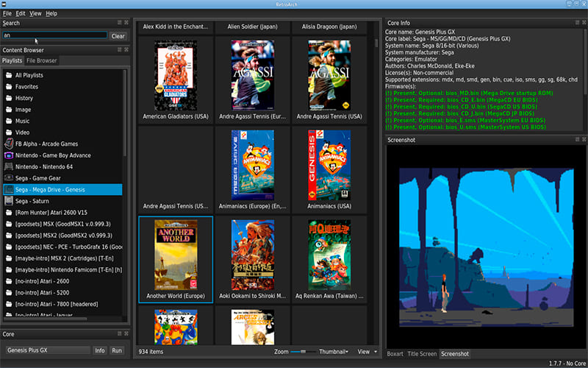This screenshot has height=368, width=588.
Task: Adjust the thumbnail Zoom slider
Action: pyautogui.click(x=302, y=352)
